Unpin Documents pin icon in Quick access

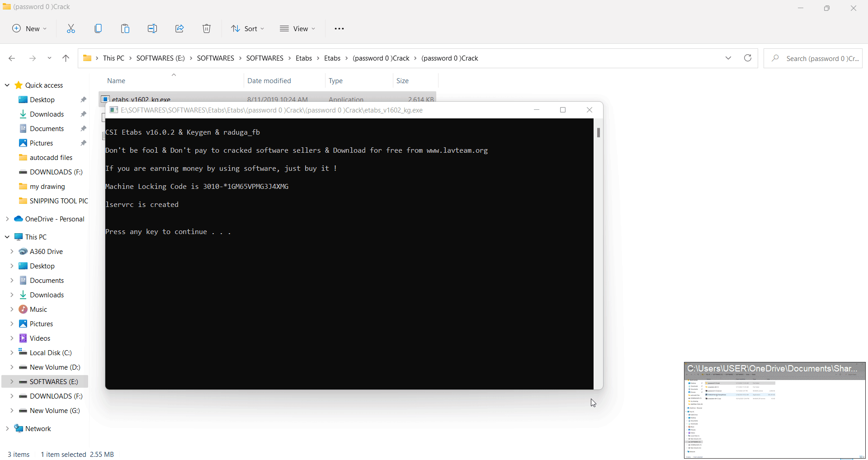click(x=83, y=129)
